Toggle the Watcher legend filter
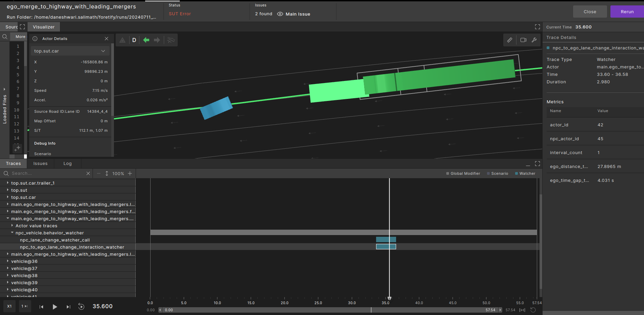The width and height of the screenshot is (644, 315). point(525,173)
